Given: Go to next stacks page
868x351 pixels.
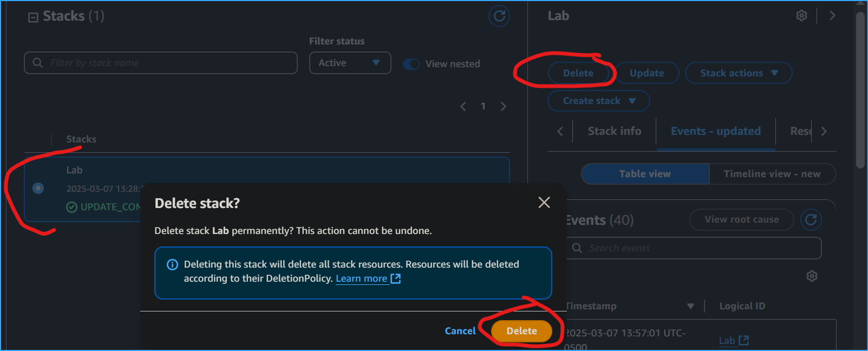Looking at the screenshot, I should (x=503, y=106).
